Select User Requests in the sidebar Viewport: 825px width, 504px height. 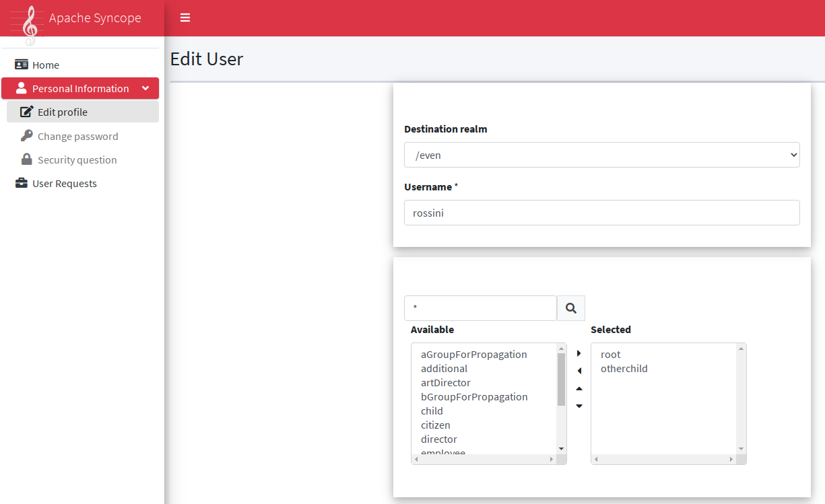(x=64, y=182)
